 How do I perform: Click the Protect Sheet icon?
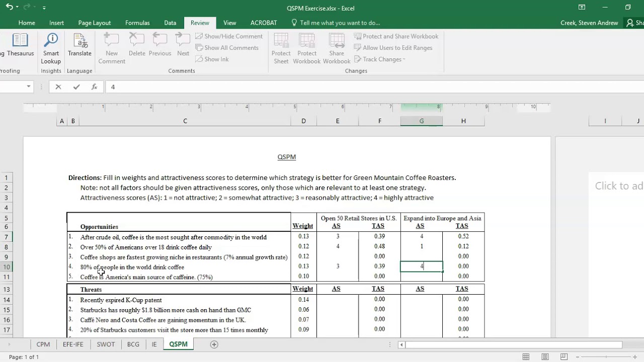[281, 48]
